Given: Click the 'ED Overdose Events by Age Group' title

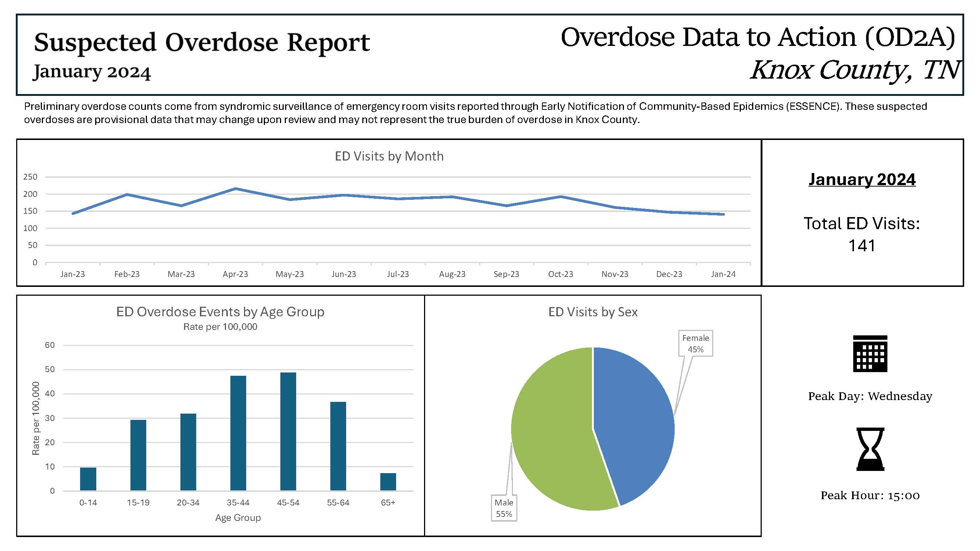Looking at the screenshot, I should pyautogui.click(x=220, y=312).
